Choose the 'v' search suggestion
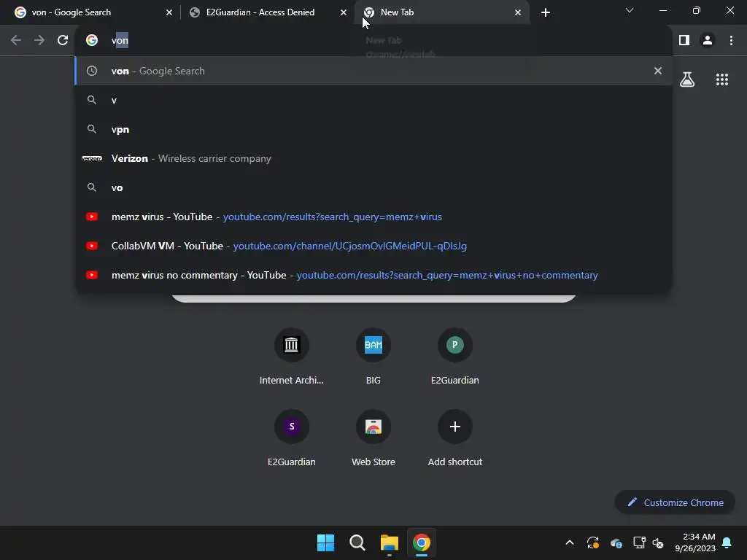This screenshot has height=560, width=747. coord(373,100)
